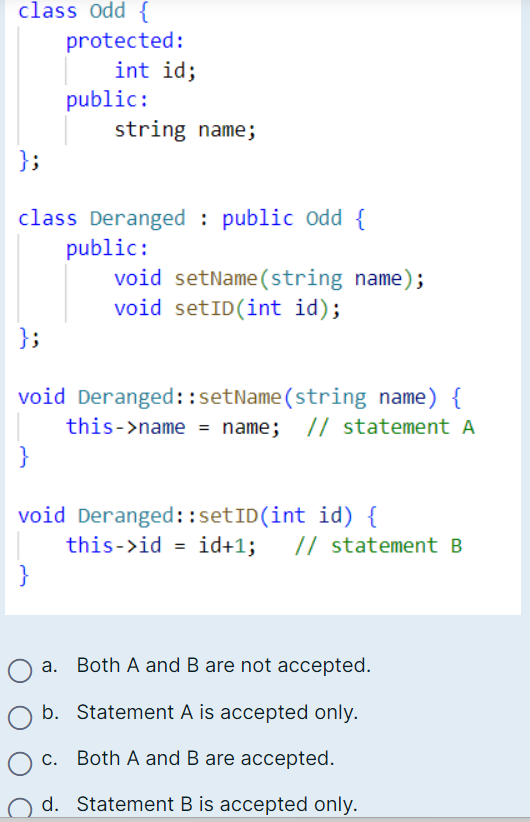530x822 pixels.
Task: Click the '// statement A' comment
Action: pos(391,427)
